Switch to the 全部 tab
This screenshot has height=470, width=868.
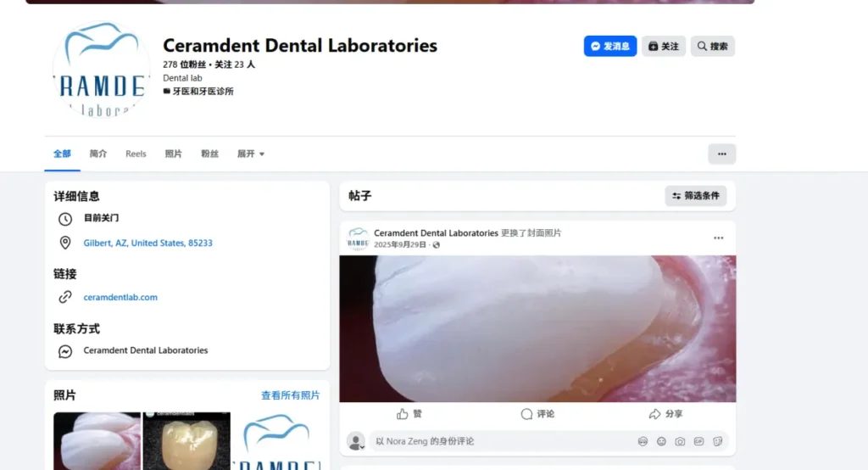[62, 154]
